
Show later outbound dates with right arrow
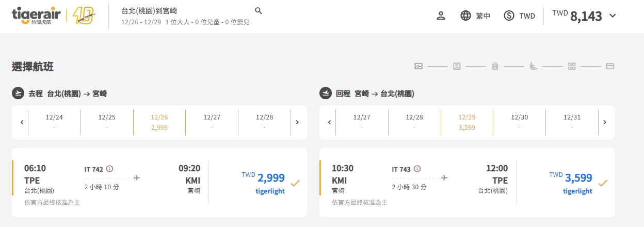coord(297,123)
